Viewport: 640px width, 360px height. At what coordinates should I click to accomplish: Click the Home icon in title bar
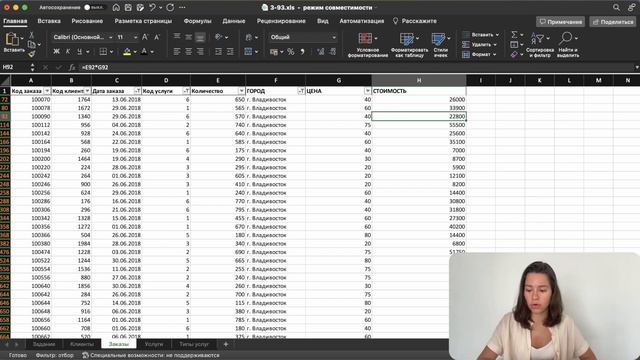(x=116, y=7)
